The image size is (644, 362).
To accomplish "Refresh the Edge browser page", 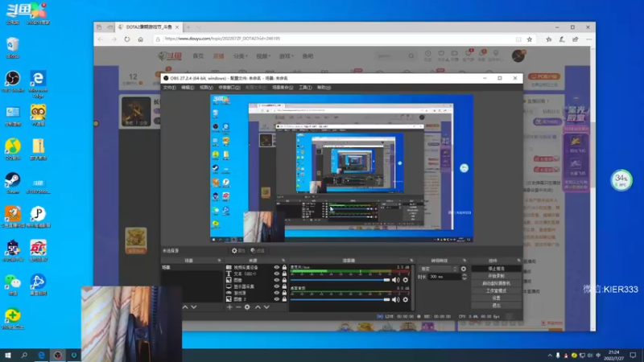I will (x=127, y=39).
